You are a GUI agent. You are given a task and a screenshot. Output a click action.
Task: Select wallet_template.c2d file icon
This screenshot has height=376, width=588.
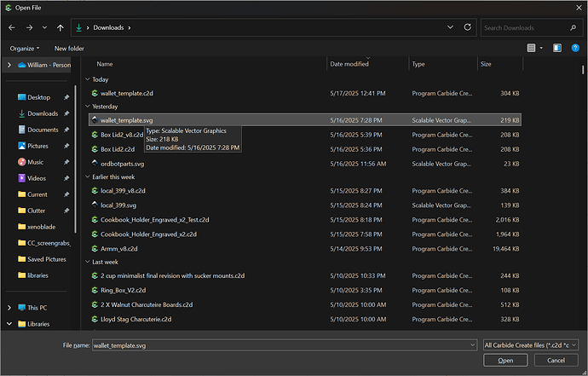pyautogui.click(x=95, y=93)
